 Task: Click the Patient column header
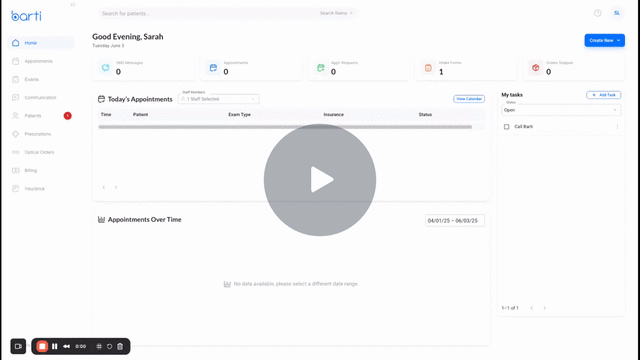click(140, 115)
